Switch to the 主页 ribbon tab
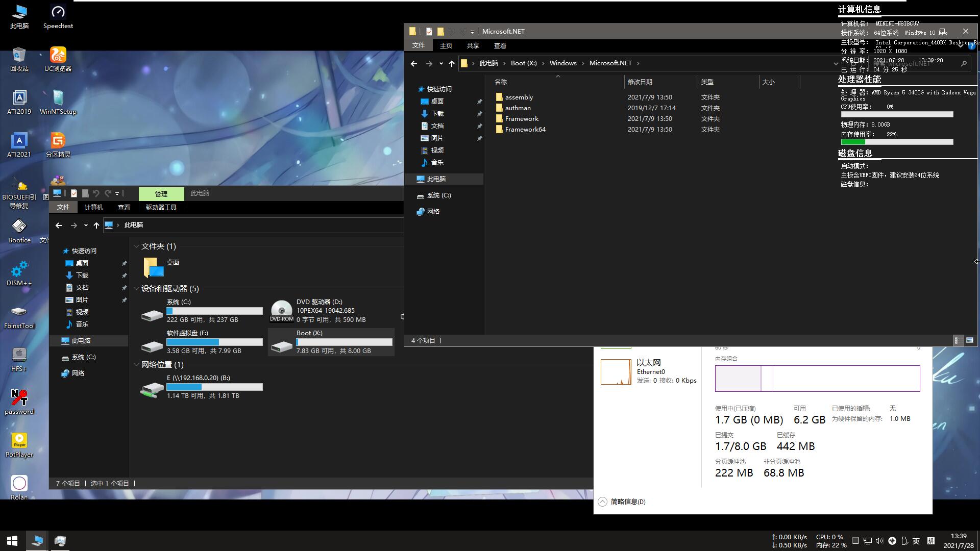The width and height of the screenshot is (980, 551). (446, 45)
